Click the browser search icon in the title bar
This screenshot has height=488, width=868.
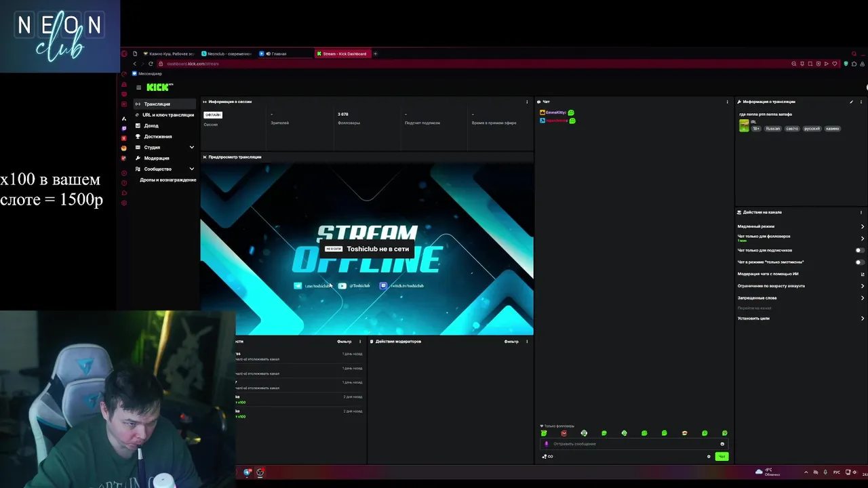pos(854,54)
